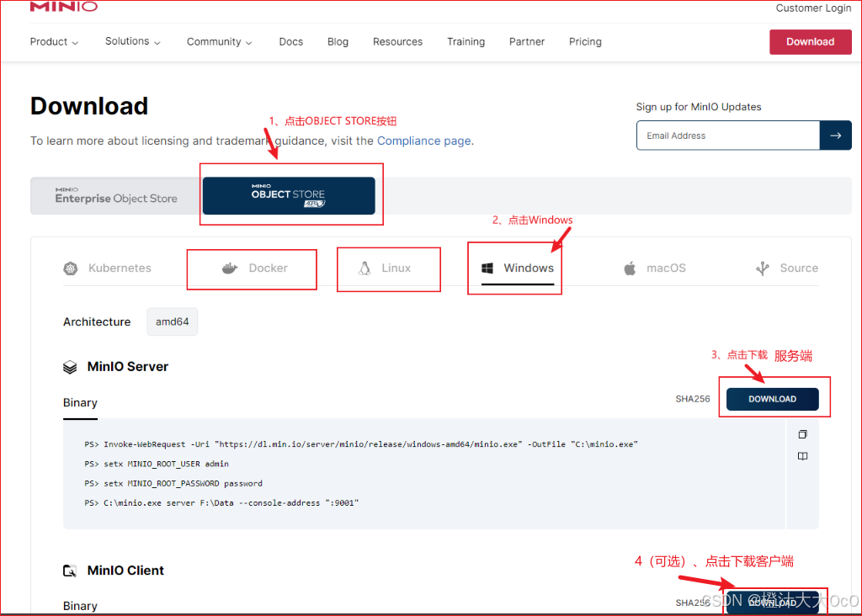Click the Windows logo icon
Image resolution: width=862 pixels, height=616 pixels.
coord(487,268)
